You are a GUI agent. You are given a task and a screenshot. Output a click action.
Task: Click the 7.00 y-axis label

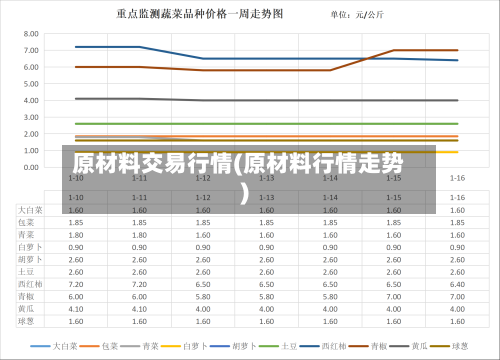pos(31,50)
